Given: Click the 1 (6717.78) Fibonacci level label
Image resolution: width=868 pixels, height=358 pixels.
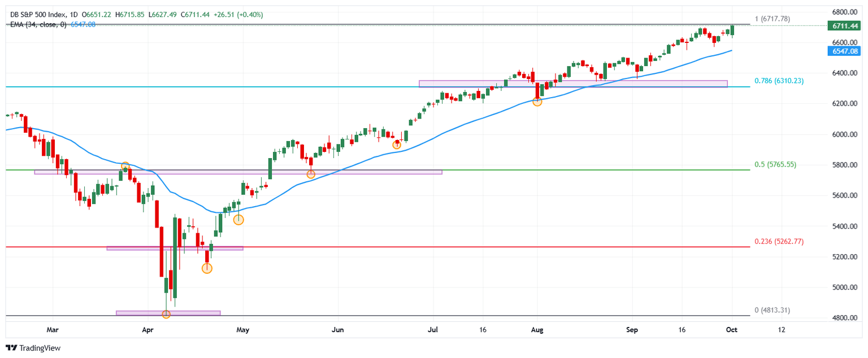Looking at the screenshot, I should point(772,19).
